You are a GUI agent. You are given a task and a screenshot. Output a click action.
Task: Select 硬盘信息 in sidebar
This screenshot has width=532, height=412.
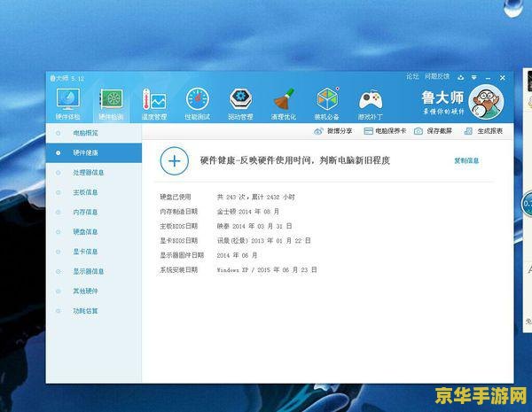coord(94,232)
